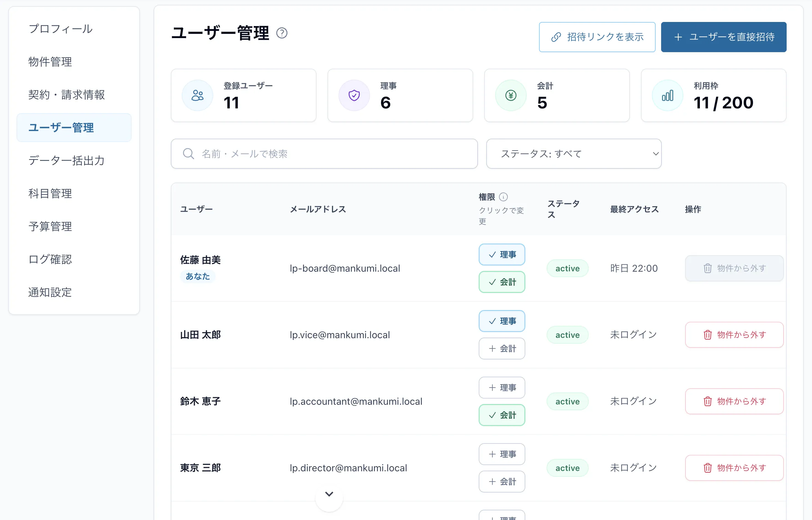
Task: Toggle 会計 role for 佐藤 由美
Action: tap(502, 282)
